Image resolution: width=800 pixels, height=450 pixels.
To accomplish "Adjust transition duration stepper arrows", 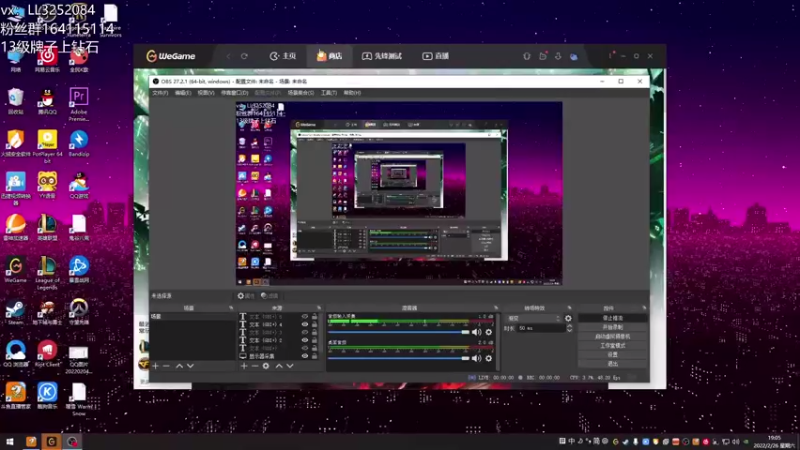I will pos(569,328).
